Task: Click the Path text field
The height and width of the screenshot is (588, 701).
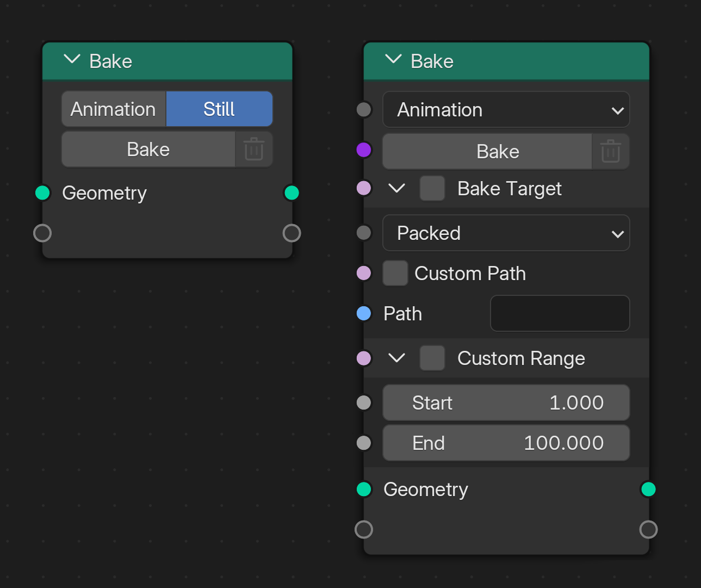Action: pyautogui.click(x=560, y=313)
